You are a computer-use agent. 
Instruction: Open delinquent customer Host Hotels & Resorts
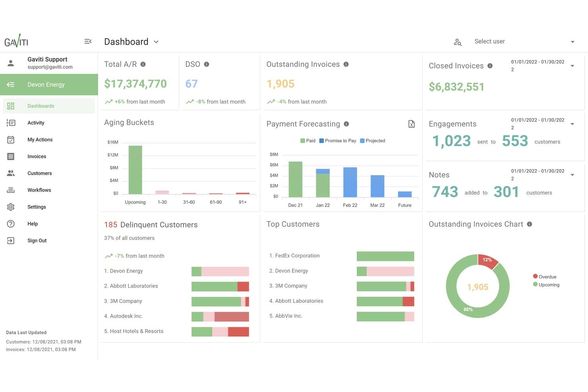click(x=137, y=331)
